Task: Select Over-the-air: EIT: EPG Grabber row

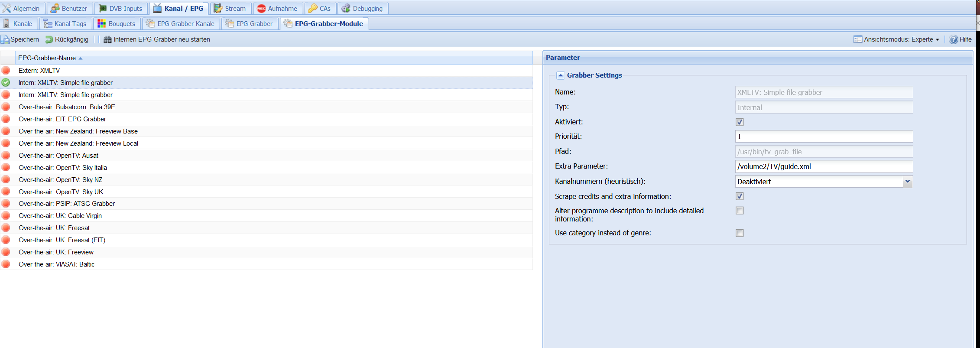Action: point(266,119)
